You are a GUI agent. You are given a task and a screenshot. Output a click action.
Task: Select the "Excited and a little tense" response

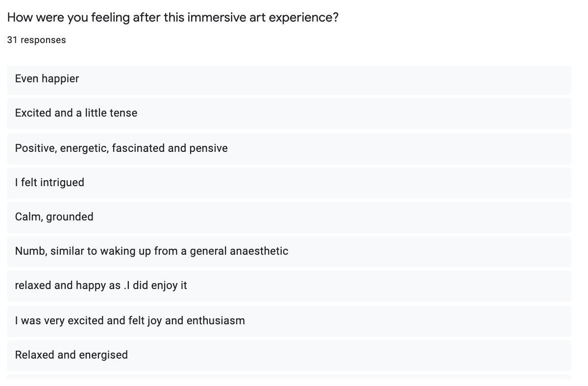[x=289, y=113]
